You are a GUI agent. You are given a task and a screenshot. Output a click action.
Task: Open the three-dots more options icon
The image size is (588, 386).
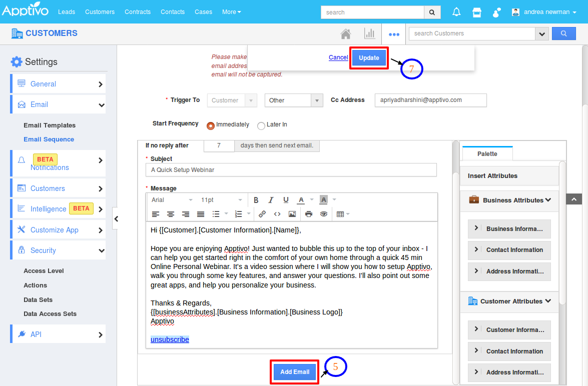click(394, 34)
